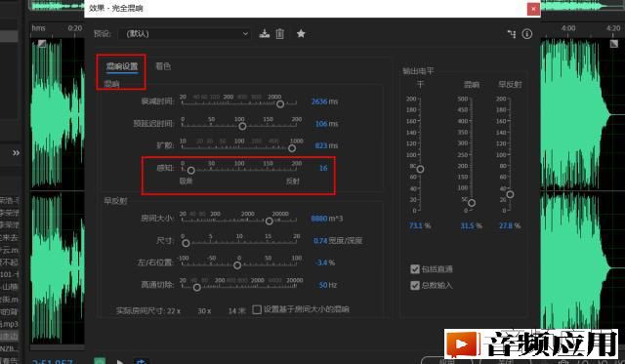This screenshot has width=625, height=364.
Task: Enable 设置基于房间大小的混响 checkbox
Action: pyautogui.click(x=257, y=309)
